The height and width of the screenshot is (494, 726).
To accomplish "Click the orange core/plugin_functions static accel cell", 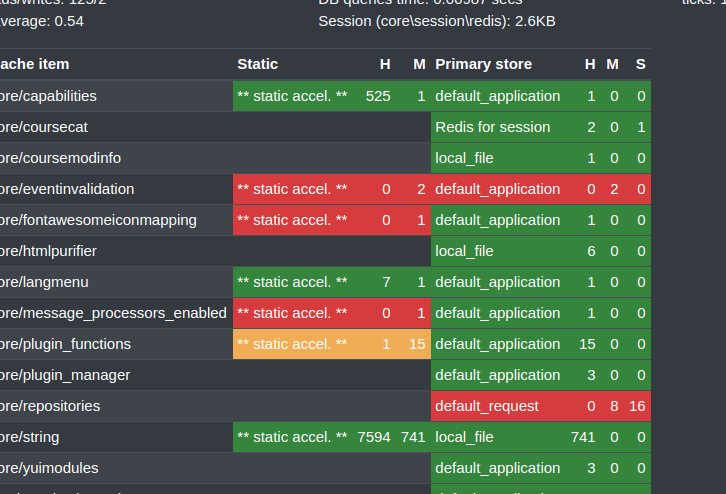I will pos(332,344).
